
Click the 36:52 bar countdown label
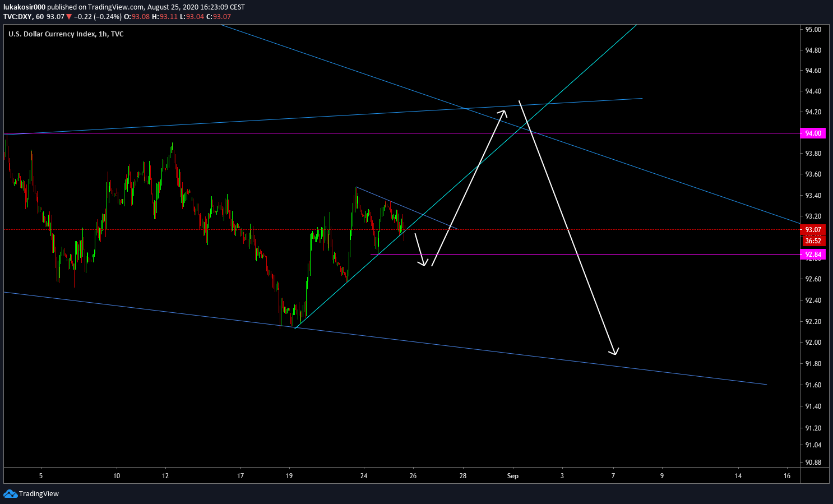(813, 241)
